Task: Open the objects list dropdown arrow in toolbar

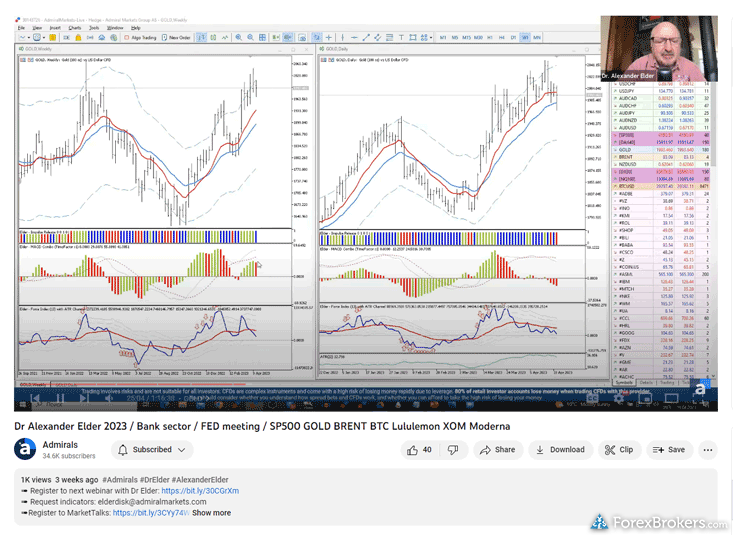Action: pos(431,37)
